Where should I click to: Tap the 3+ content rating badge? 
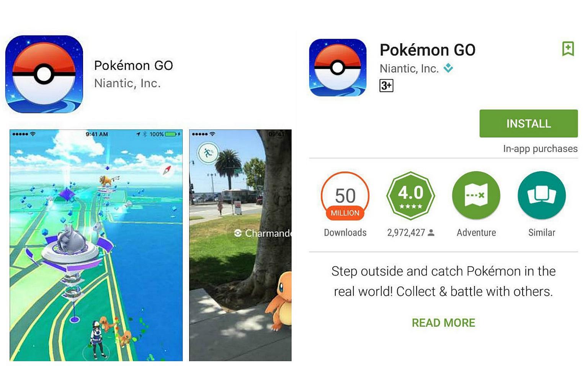pos(386,85)
